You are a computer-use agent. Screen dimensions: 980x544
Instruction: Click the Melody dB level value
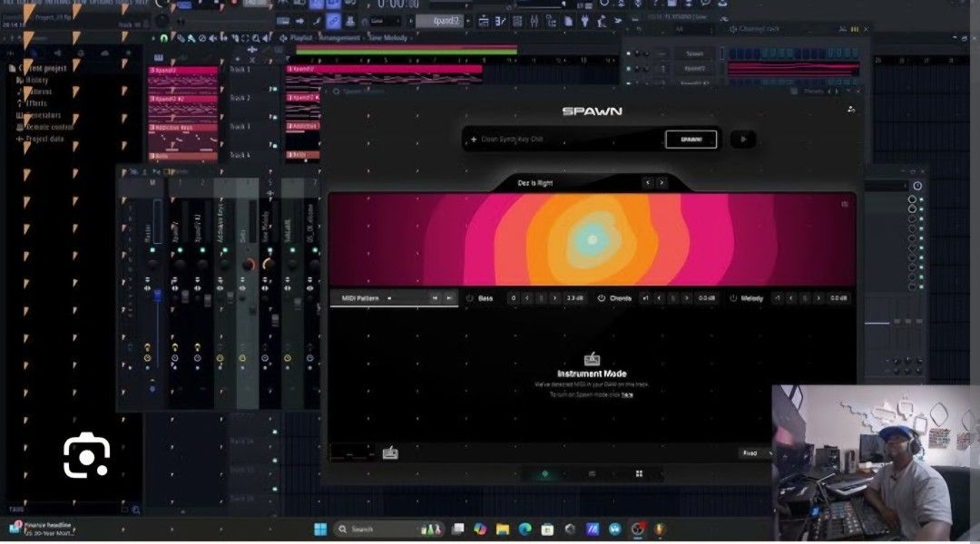(838, 298)
